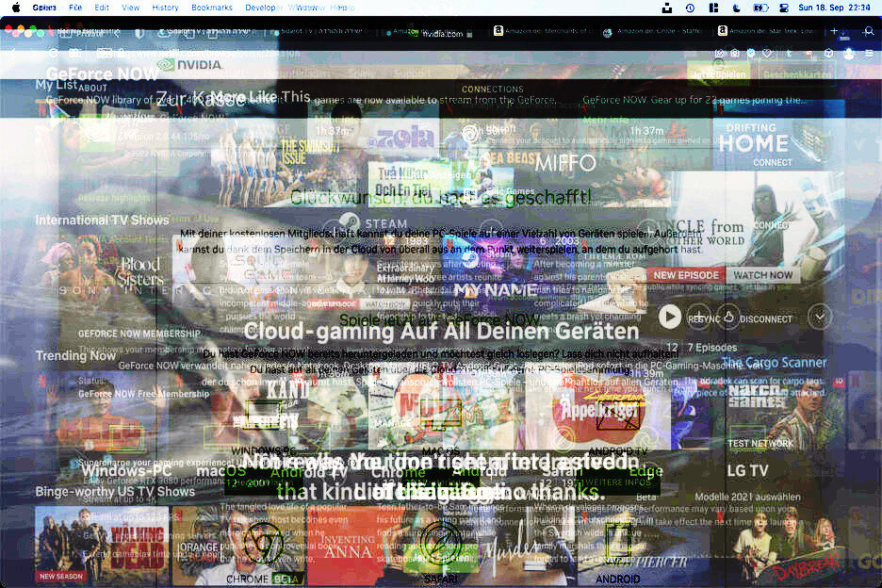Click the Chrome browser logo icon
Screen dimensions: 882x588
pyautogui.click(x=262, y=544)
